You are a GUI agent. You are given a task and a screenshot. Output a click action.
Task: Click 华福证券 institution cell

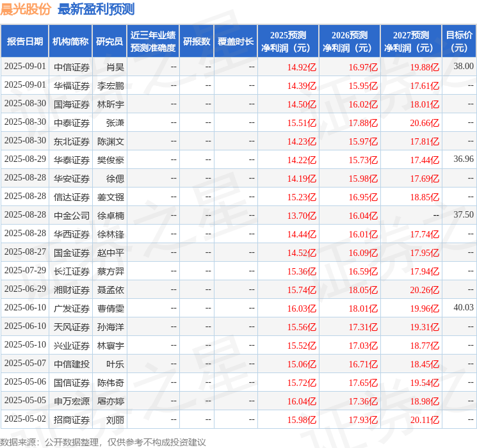tap(72, 86)
